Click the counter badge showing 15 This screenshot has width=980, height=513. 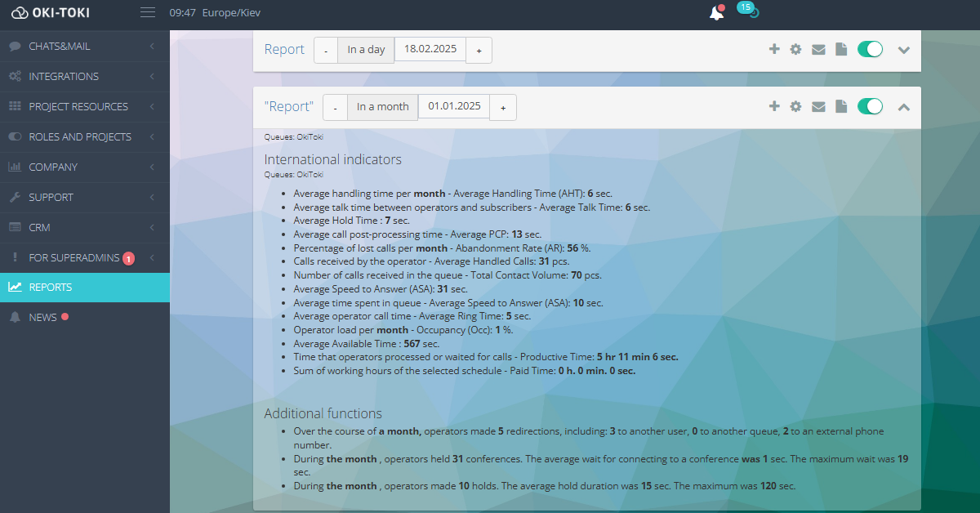(x=745, y=7)
